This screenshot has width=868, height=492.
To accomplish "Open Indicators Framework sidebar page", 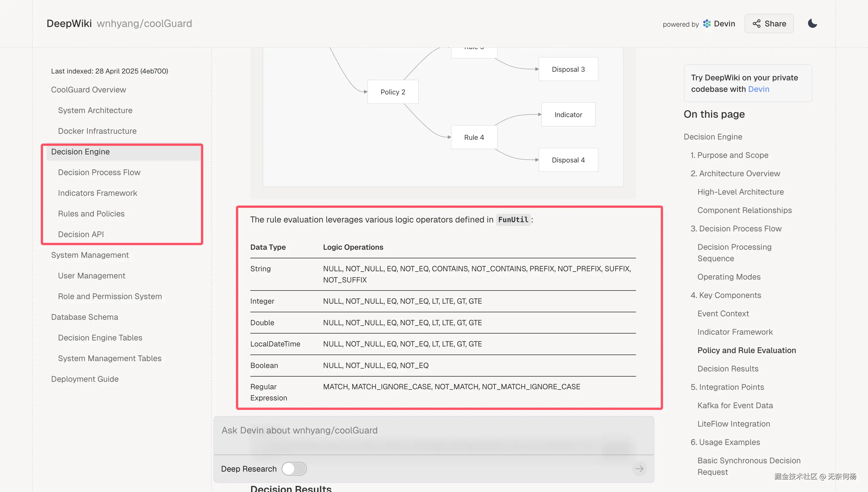I will [97, 193].
